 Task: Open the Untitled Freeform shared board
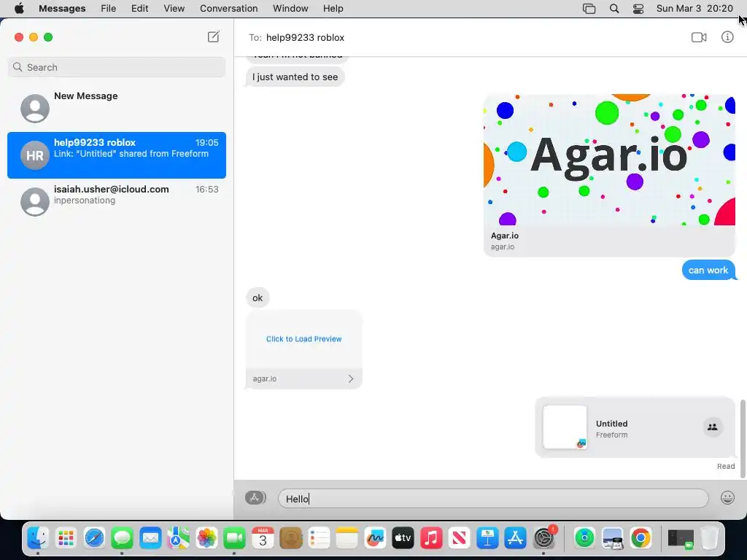[635, 427]
